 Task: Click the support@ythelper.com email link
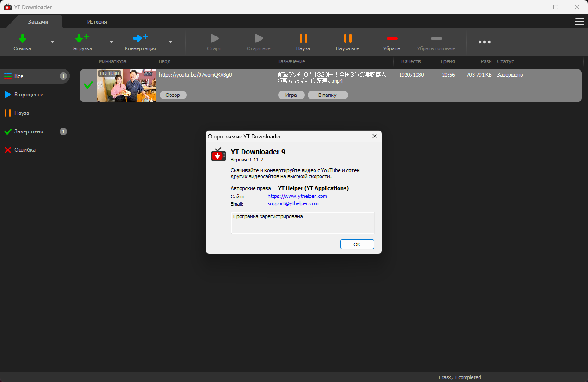293,203
